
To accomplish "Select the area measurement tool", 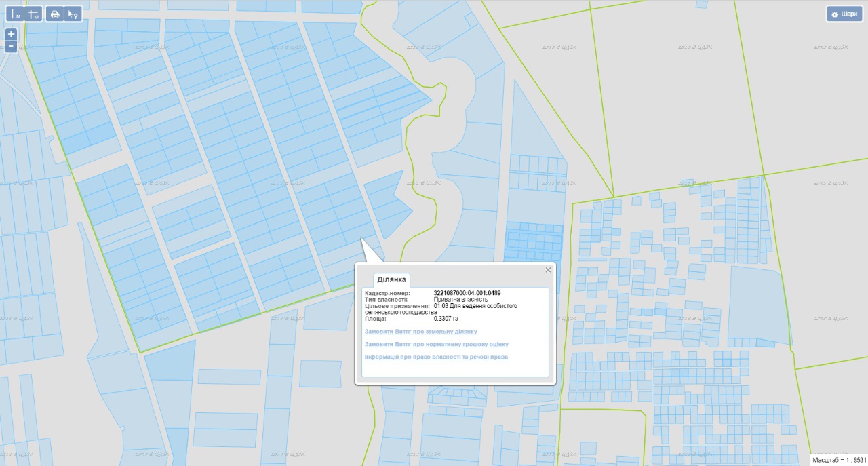I will (x=33, y=14).
